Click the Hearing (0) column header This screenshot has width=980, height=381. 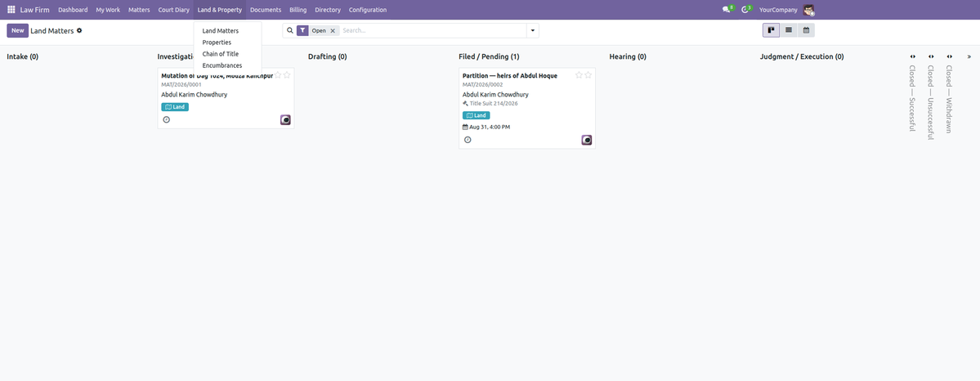coord(628,57)
